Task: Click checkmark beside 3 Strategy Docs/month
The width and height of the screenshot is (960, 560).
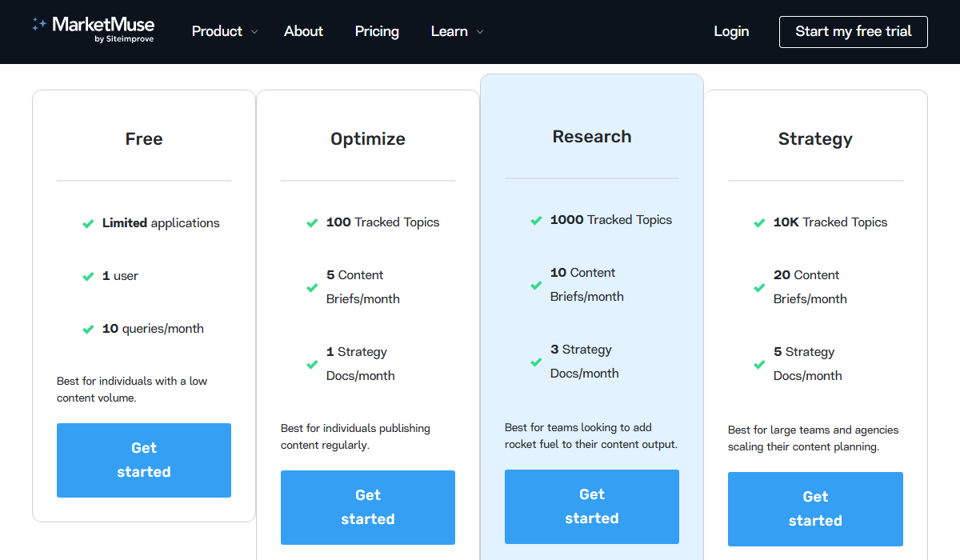Action: pos(537,362)
